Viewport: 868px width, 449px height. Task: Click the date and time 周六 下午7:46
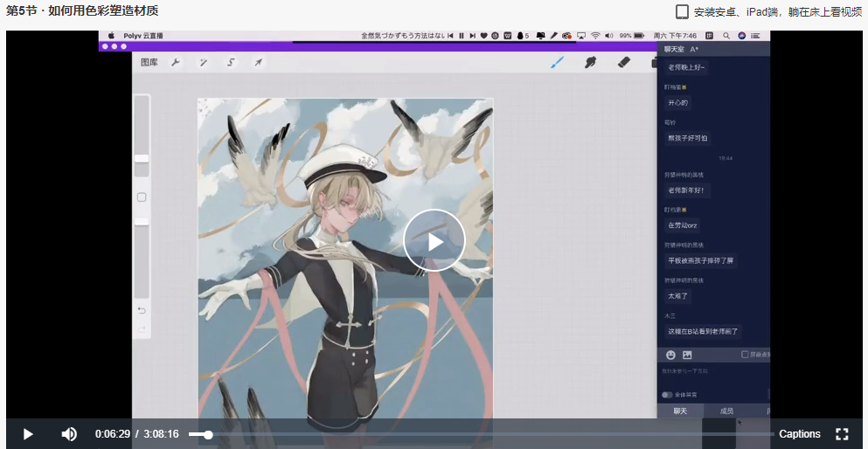(x=675, y=36)
